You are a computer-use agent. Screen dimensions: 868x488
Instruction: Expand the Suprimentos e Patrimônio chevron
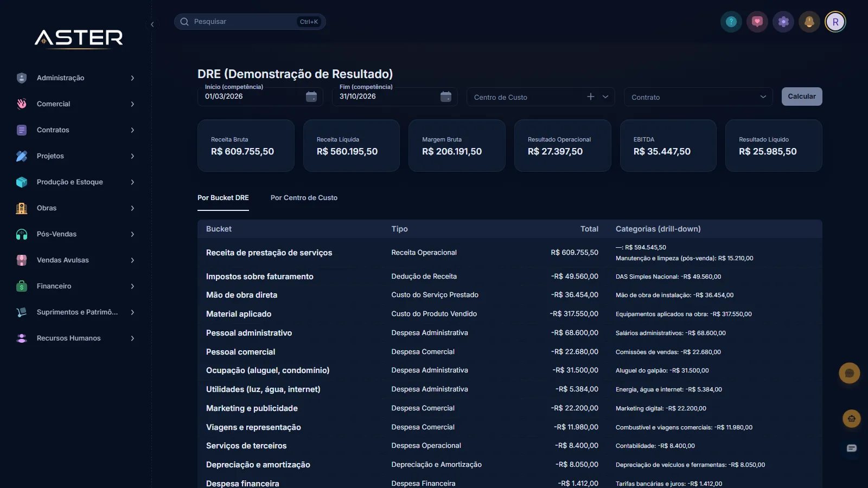(x=132, y=312)
